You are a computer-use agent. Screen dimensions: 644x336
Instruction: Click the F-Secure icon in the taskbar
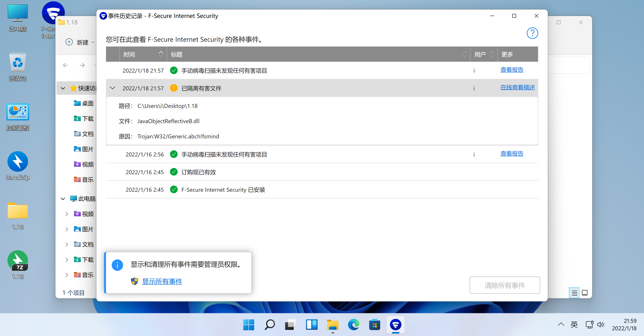[395, 325]
